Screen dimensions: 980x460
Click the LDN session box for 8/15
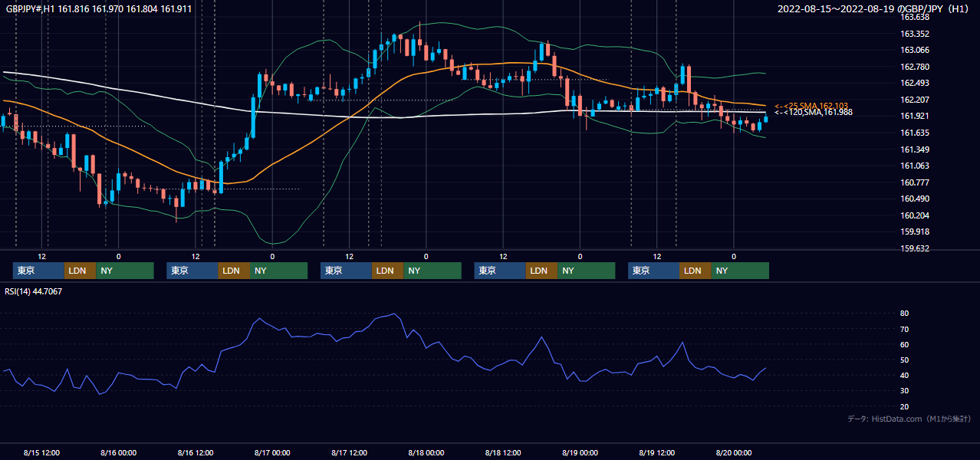pyautogui.click(x=81, y=271)
